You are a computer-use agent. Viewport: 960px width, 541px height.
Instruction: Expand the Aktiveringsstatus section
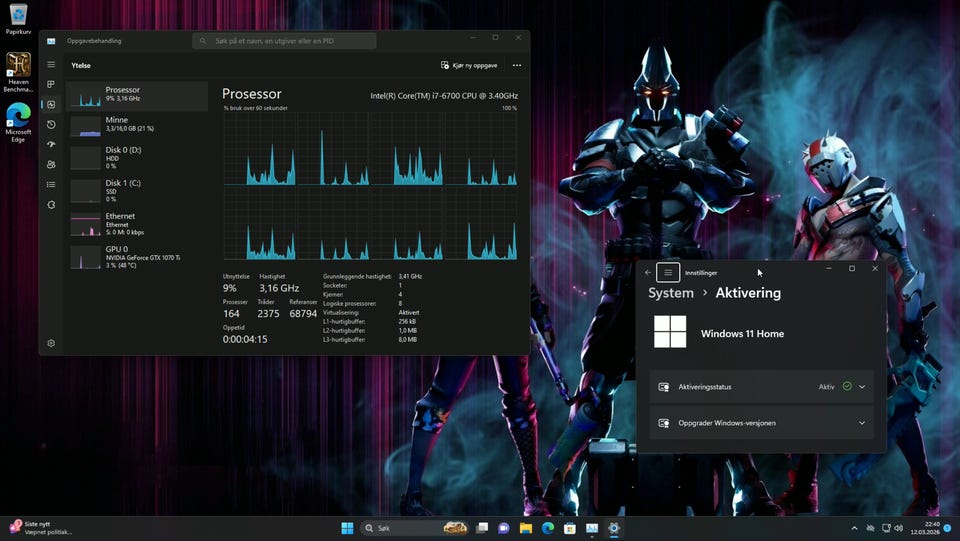click(862, 387)
